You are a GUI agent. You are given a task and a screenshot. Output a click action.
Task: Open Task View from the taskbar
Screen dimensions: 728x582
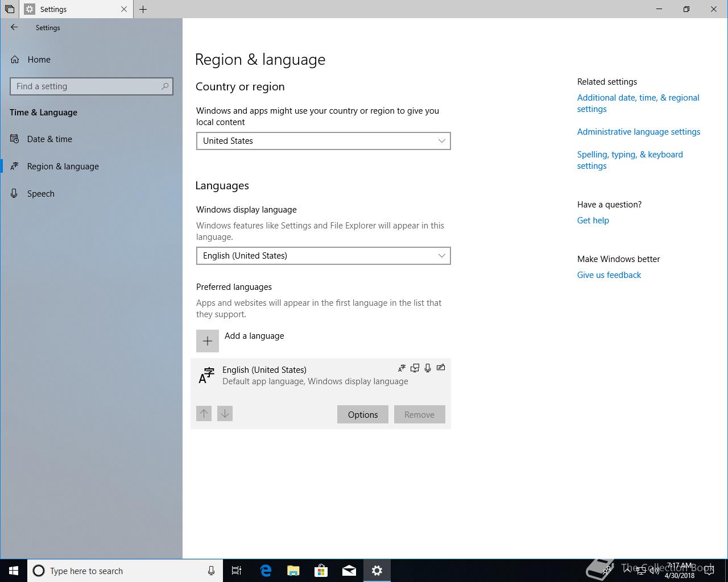(x=237, y=571)
